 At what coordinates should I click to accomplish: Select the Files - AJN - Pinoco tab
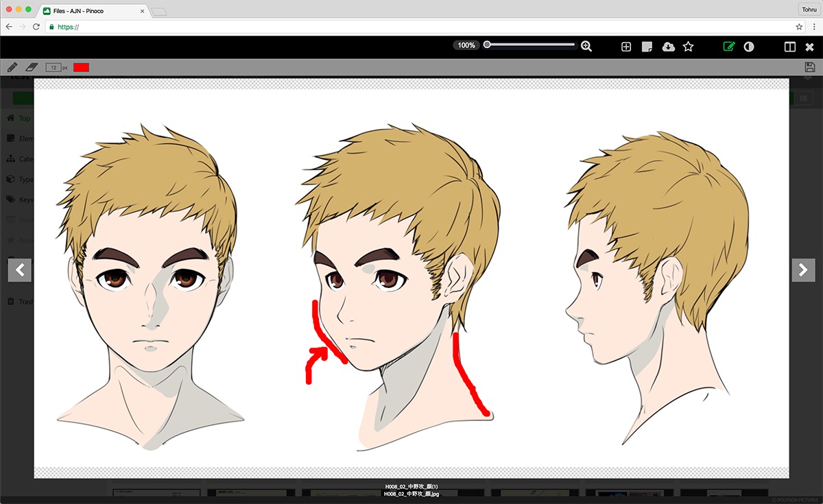tap(93, 11)
